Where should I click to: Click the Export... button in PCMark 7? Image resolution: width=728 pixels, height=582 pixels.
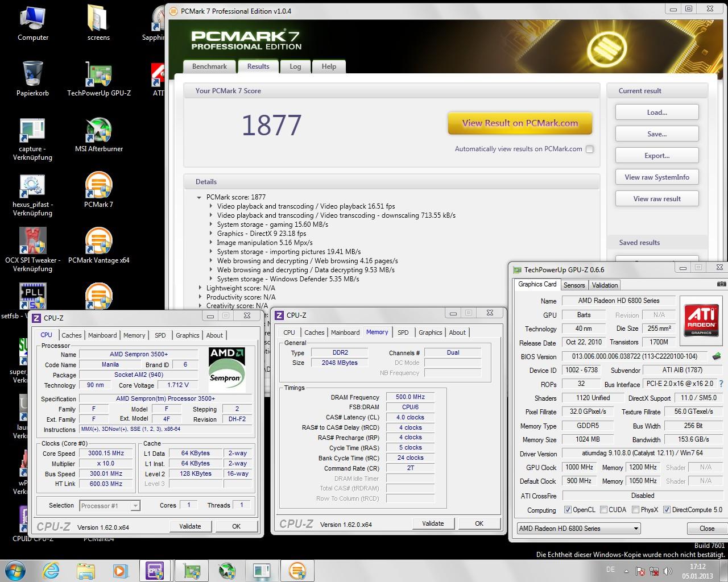coord(657,156)
